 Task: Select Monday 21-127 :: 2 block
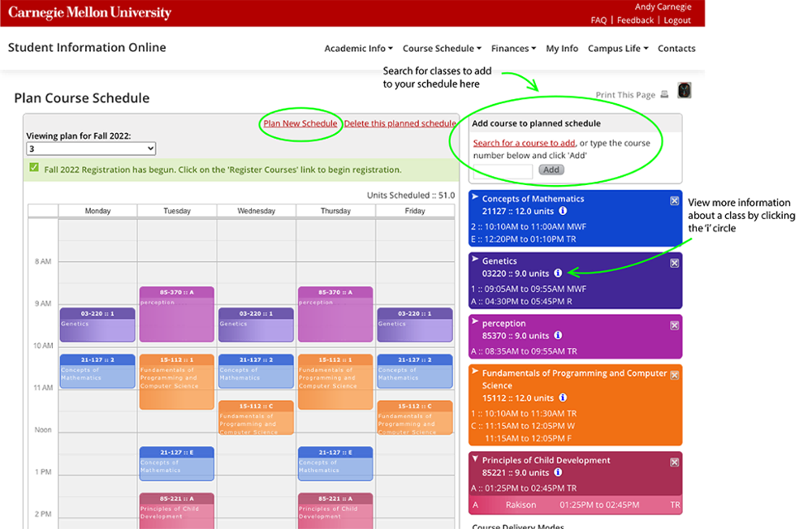(x=97, y=371)
